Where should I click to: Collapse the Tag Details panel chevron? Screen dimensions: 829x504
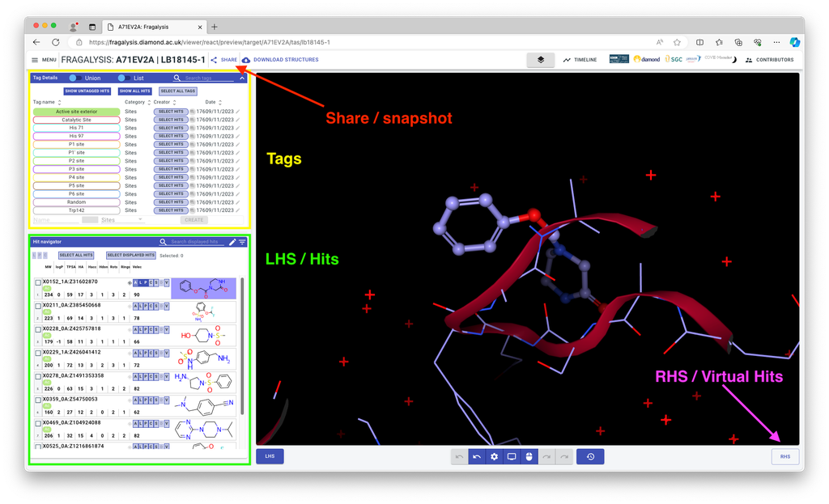(242, 78)
